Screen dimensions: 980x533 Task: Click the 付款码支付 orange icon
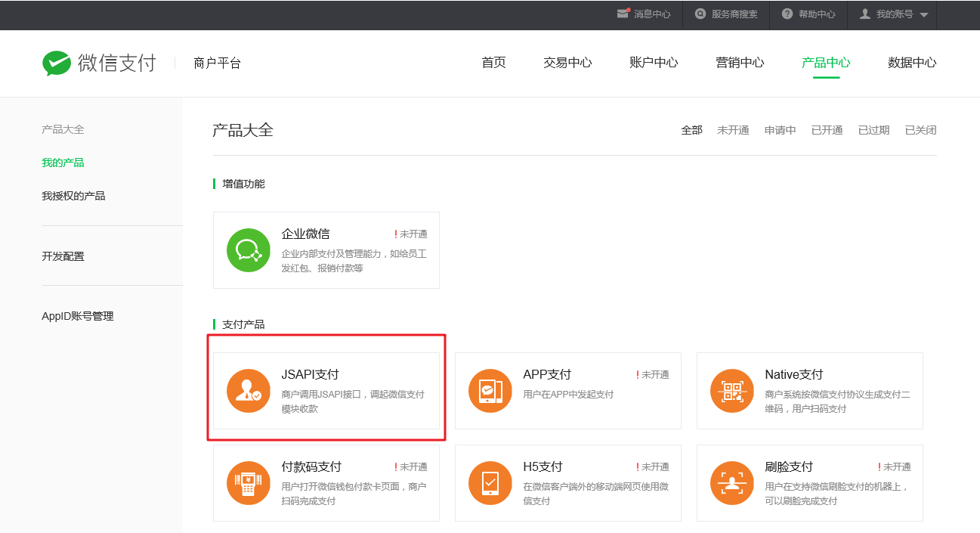[249, 483]
